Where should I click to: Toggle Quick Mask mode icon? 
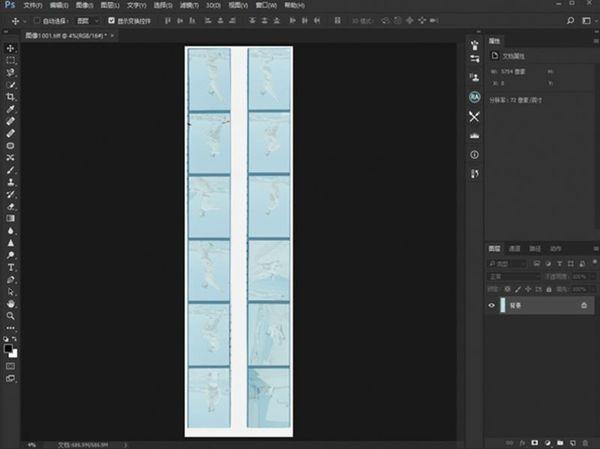[x=10, y=366]
